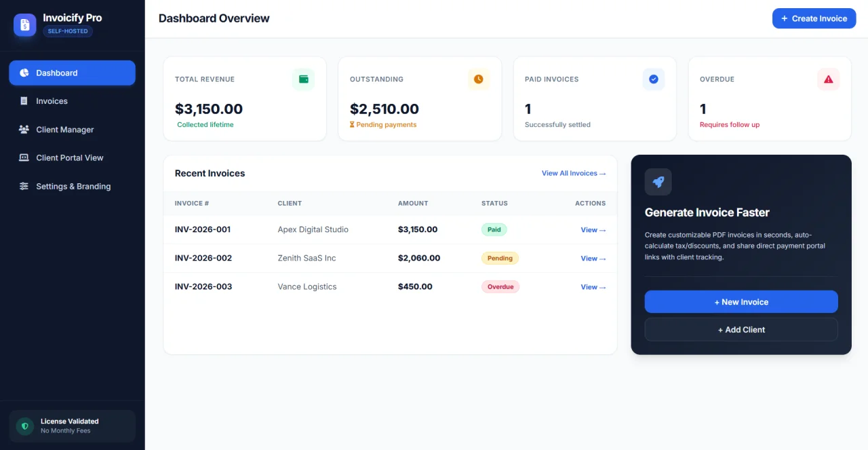Screen dimensions: 868x450
Task: Click client name Vance Logistics
Action: [307, 286]
